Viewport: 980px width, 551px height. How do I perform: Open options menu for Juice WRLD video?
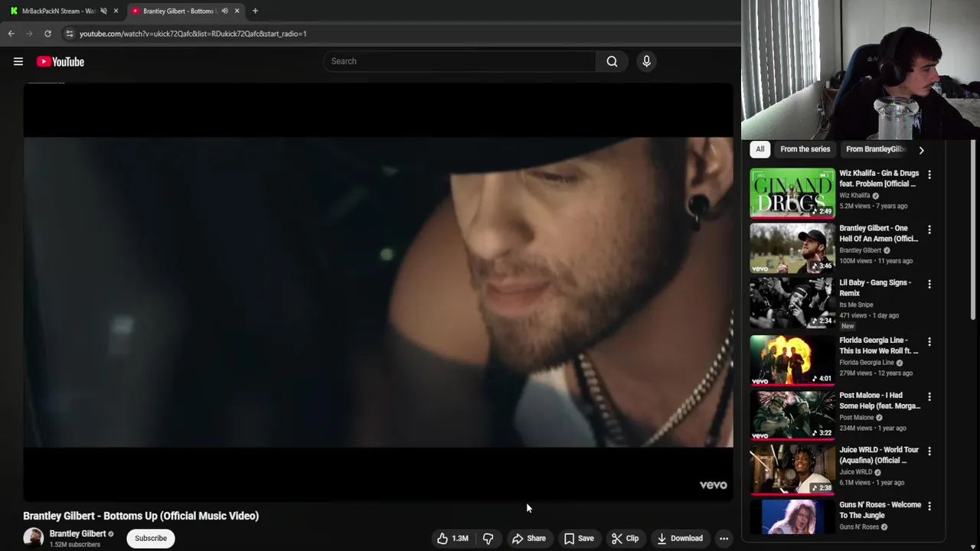pos(929,451)
